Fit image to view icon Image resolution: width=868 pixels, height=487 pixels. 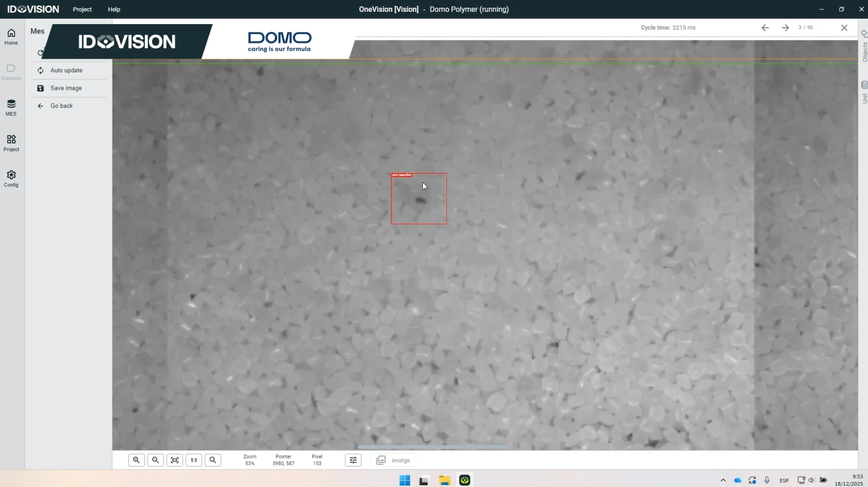175,460
